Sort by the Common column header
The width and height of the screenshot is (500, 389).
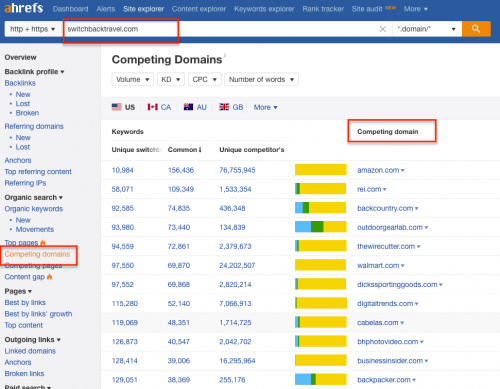(x=185, y=150)
